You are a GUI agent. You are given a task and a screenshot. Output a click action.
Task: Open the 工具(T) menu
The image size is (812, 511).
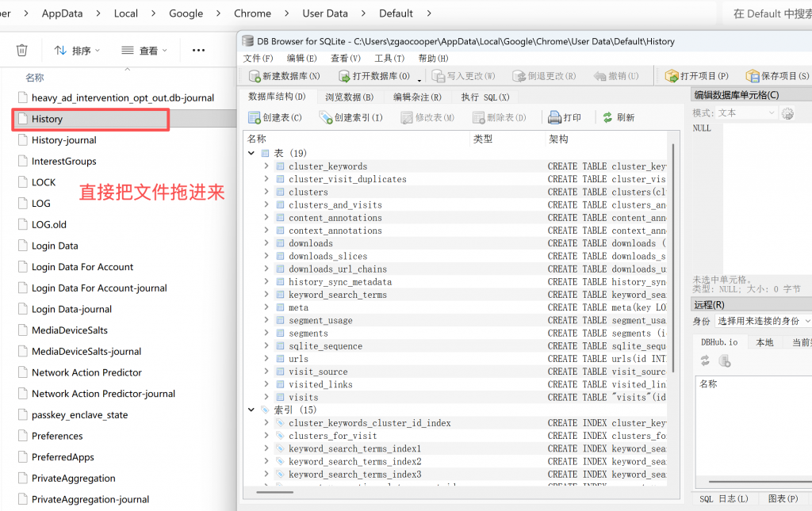389,58
